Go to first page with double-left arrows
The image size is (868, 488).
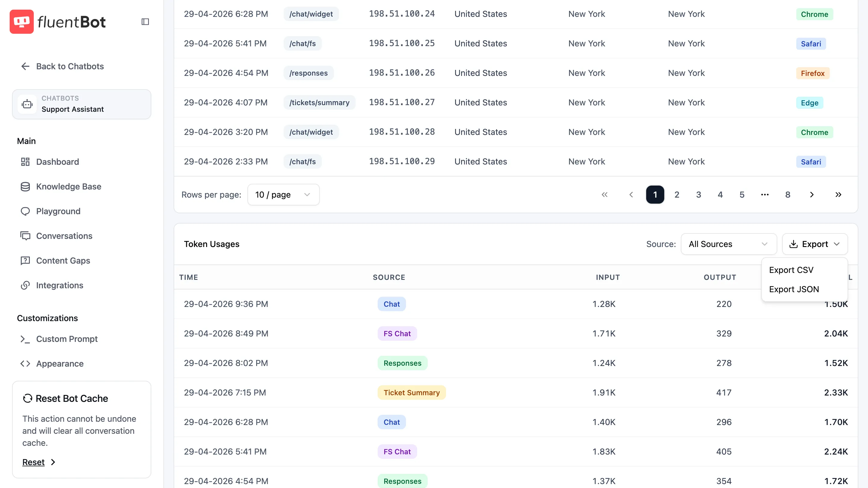(x=605, y=195)
